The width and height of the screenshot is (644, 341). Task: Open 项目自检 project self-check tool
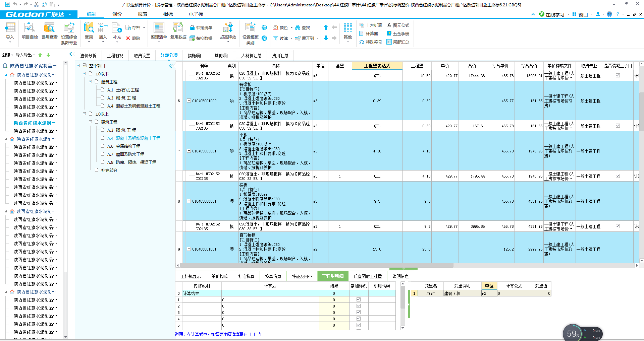pyautogui.click(x=30, y=31)
